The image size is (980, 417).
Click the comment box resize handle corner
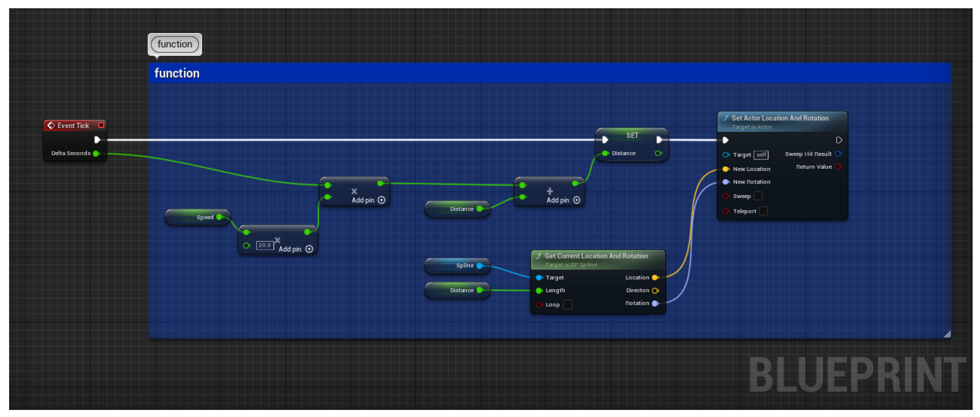pyautogui.click(x=947, y=334)
